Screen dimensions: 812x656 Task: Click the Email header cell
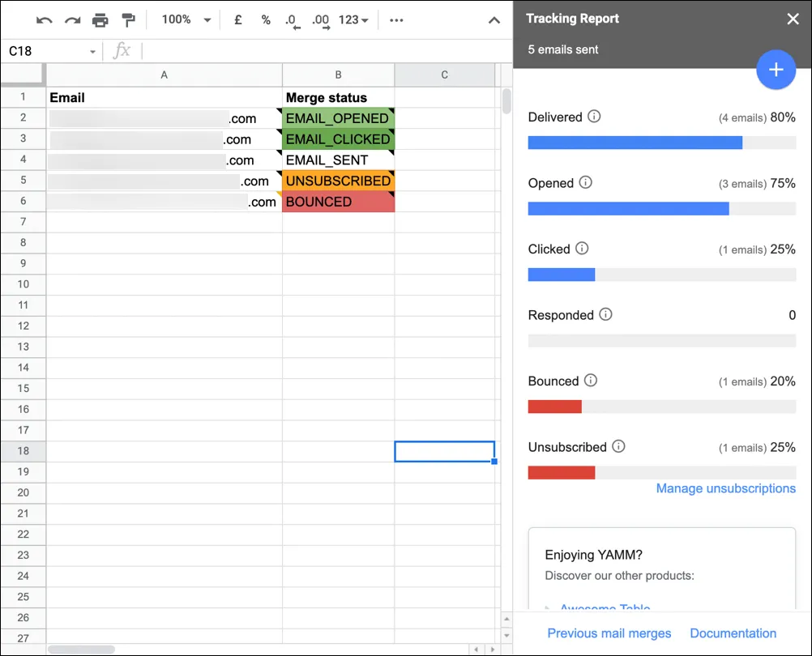165,97
